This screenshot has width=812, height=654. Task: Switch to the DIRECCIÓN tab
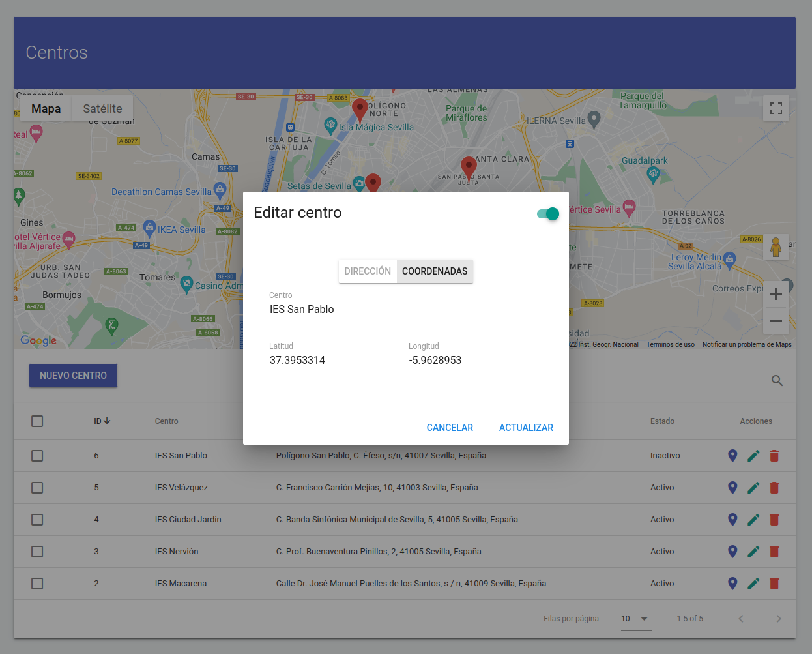[368, 271]
